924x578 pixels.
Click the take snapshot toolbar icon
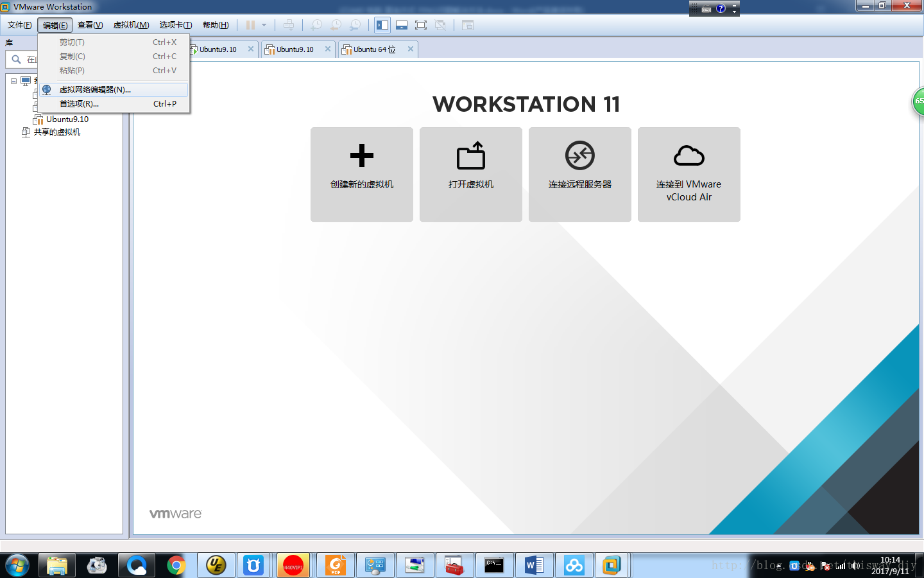pyautogui.click(x=316, y=25)
